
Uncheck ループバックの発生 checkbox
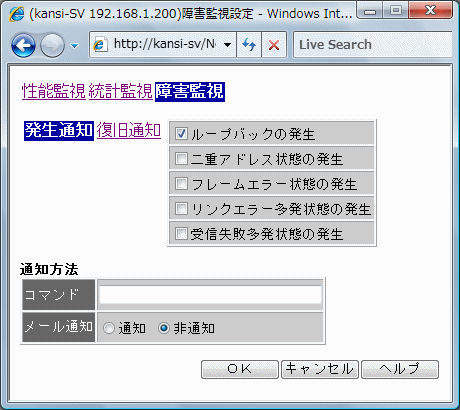[181, 133]
